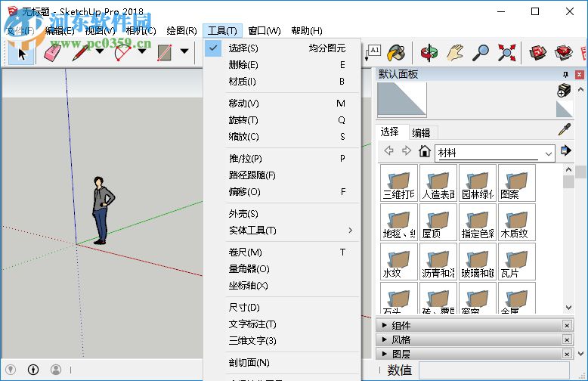Open the 水纹 materials folder
This screenshot has height=381, width=588.
398,262
